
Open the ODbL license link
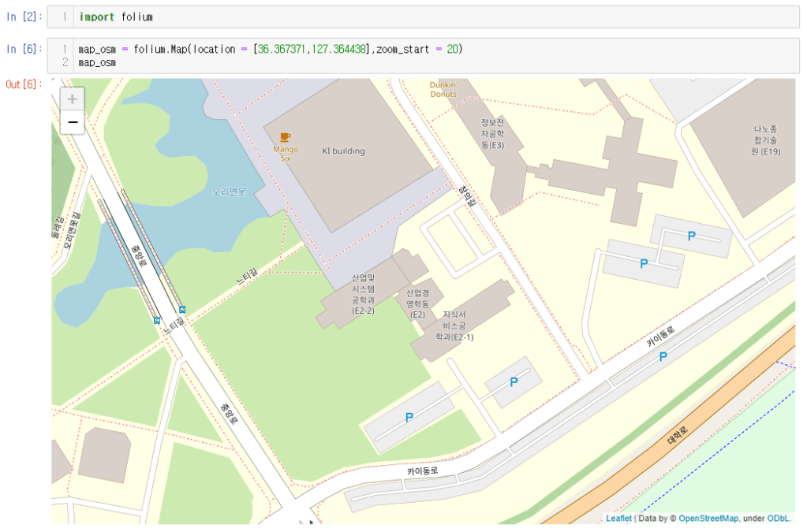[x=778, y=518]
